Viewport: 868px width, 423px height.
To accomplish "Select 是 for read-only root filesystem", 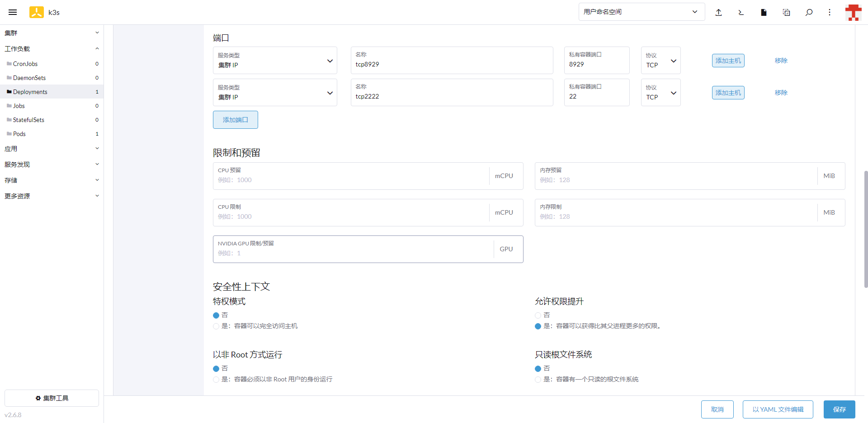I will point(538,380).
